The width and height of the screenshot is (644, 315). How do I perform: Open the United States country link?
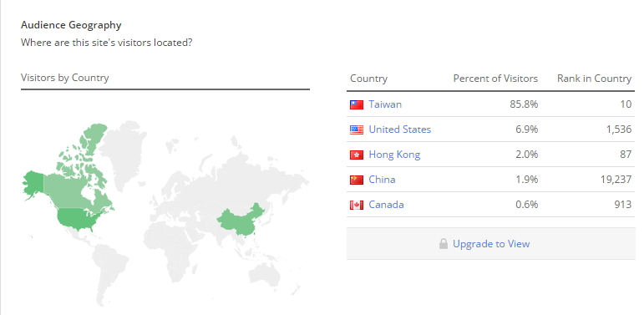(399, 130)
